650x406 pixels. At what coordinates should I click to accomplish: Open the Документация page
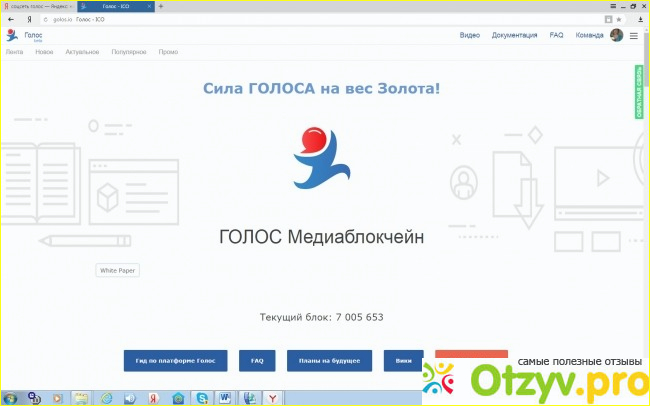(x=514, y=35)
